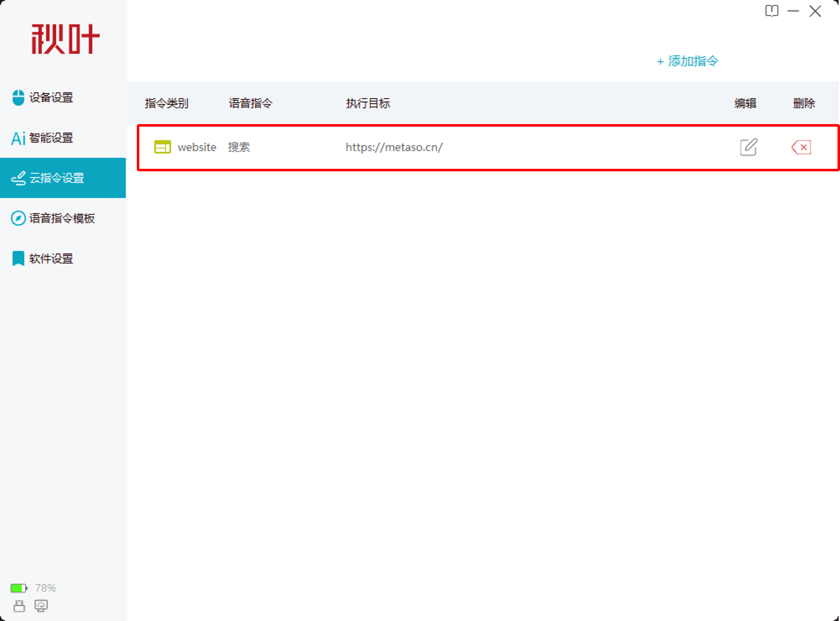This screenshot has width=840, height=621.
Task: Click the compass icon beside 语音指令模板
Action: (x=18, y=218)
